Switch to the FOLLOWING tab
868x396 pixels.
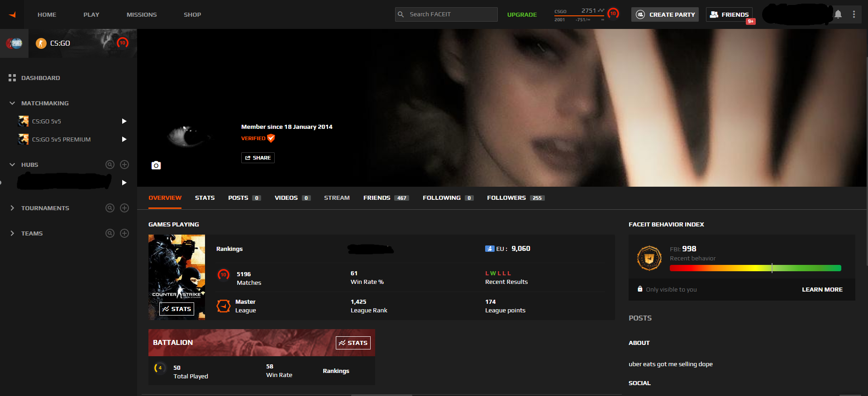448,198
